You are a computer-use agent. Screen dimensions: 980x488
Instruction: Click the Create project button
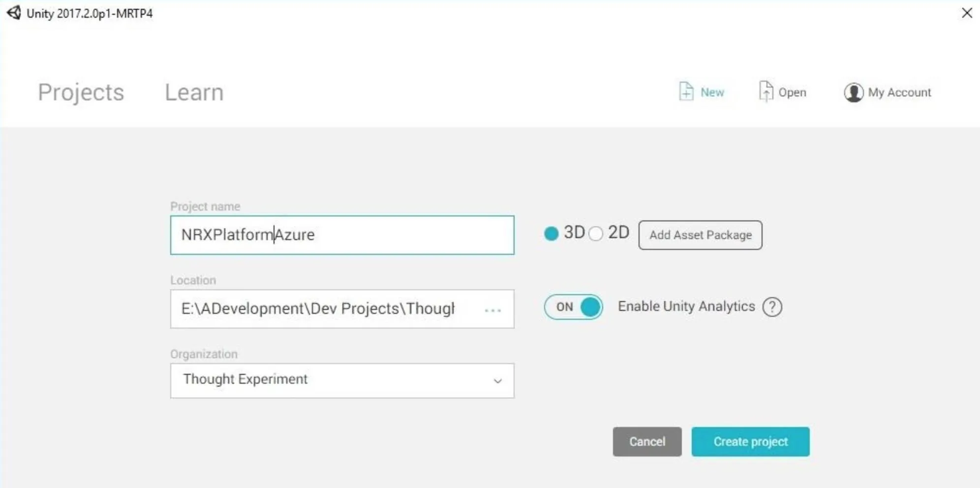tap(750, 442)
